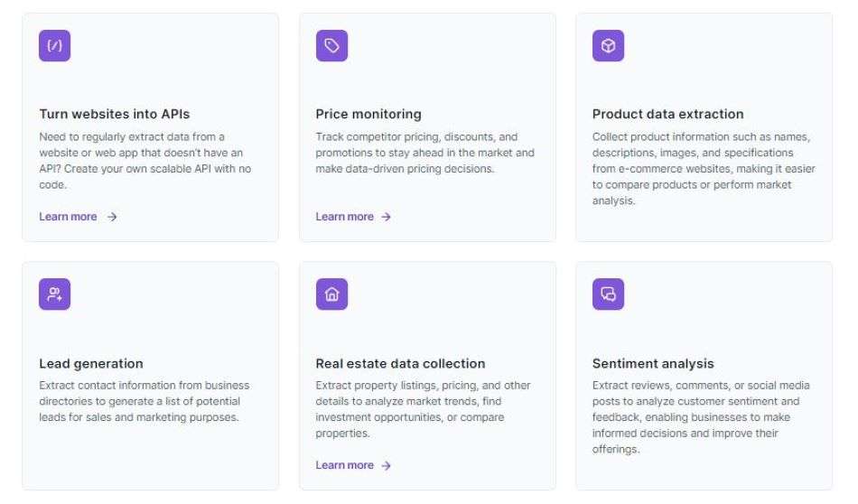Click the chat bubbles sentiment icon
This screenshot has height=504, width=858.
[x=608, y=294]
